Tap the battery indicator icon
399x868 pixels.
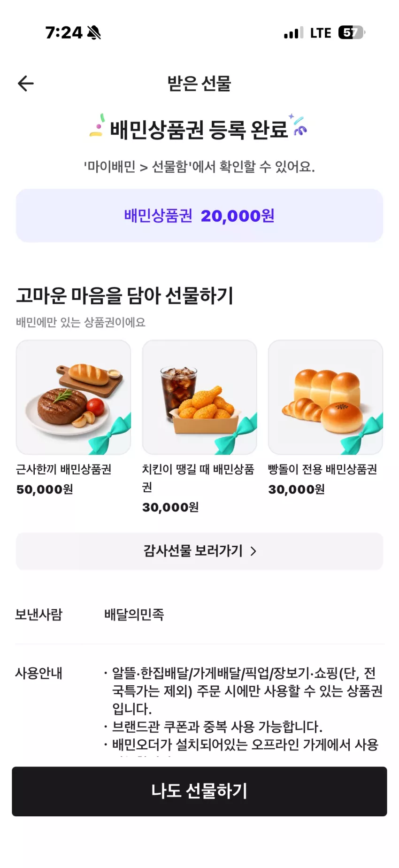coord(352,32)
